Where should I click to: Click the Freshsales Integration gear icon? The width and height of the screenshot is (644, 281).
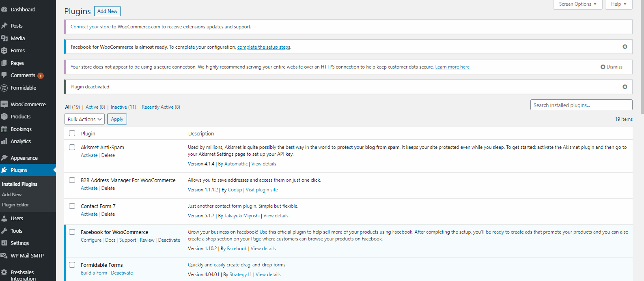pyautogui.click(x=4, y=272)
